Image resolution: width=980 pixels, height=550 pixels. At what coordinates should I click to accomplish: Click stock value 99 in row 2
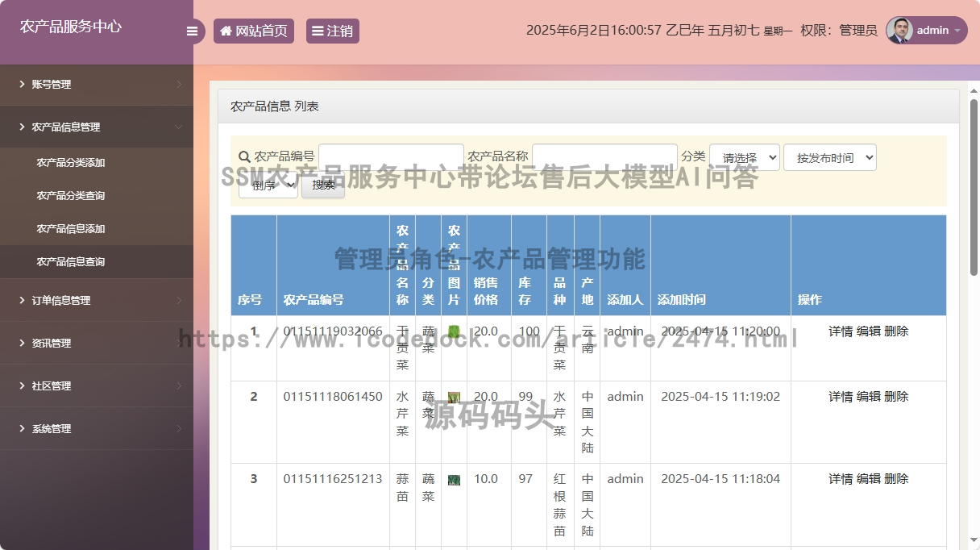click(525, 396)
